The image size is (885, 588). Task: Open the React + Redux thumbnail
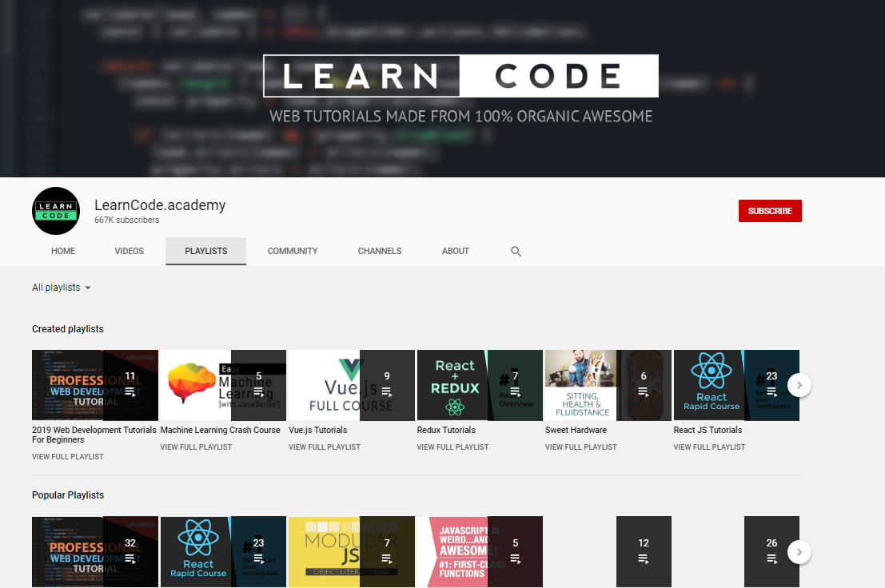pyautogui.click(x=480, y=385)
